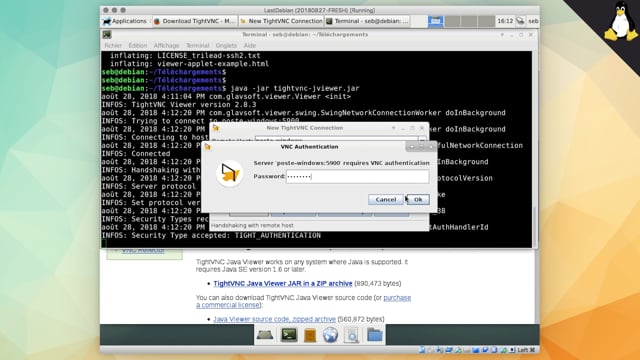Screen dimensions: 640x360
Task: Switch to Download TightVNC browser window
Action: (x=194, y=21)
